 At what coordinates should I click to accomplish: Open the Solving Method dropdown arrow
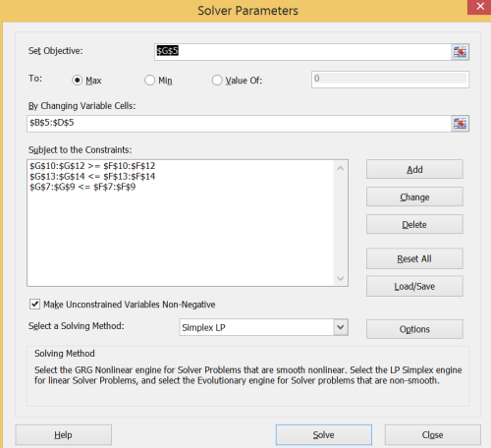[341, 327]
